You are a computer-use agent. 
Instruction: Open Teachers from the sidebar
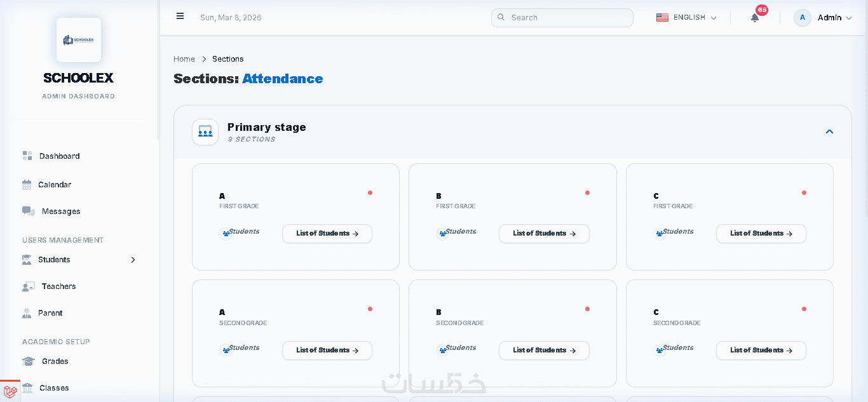pyautogui.click(x=58, y=286)
